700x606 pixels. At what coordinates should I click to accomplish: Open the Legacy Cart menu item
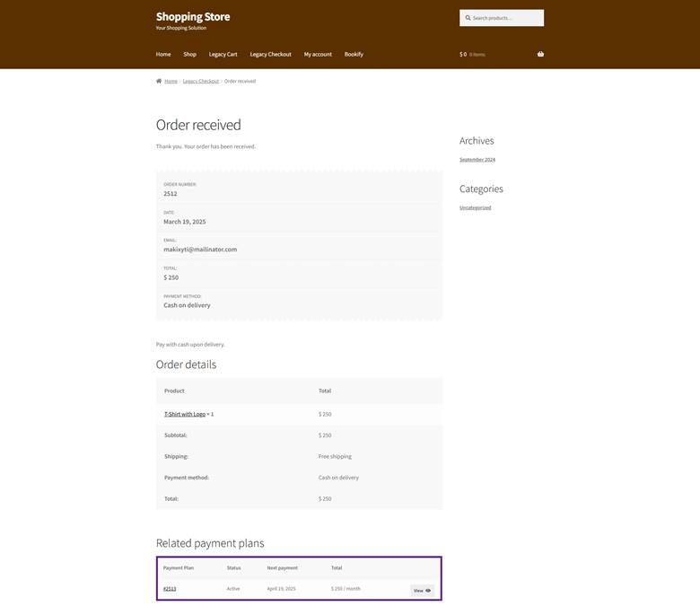tap(223, 54)
